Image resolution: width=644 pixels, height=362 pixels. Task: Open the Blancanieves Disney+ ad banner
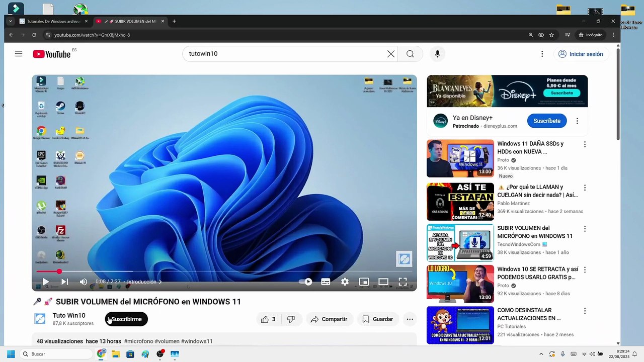507,91
